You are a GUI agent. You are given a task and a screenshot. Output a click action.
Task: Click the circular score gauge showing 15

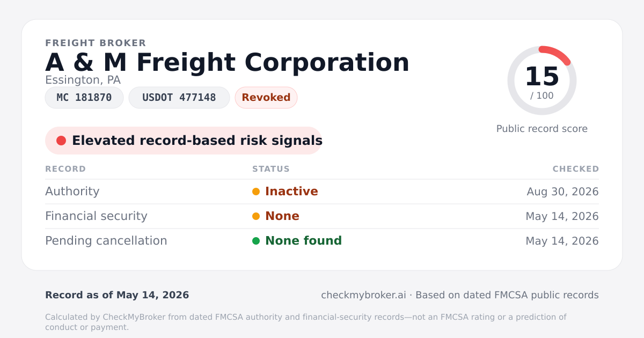click(542, 80)
